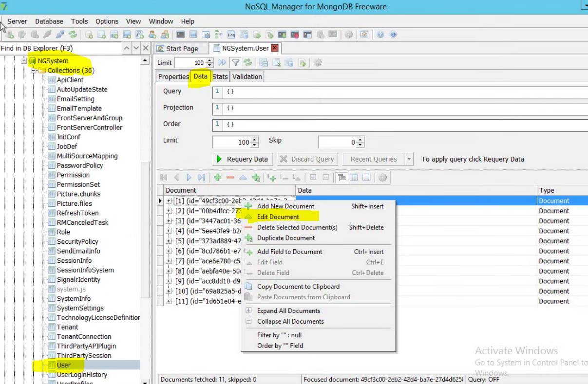Viewport: 588px width, 384px height.
Task: Fetch next page with double-arrow icon
Action: [223, 62]
